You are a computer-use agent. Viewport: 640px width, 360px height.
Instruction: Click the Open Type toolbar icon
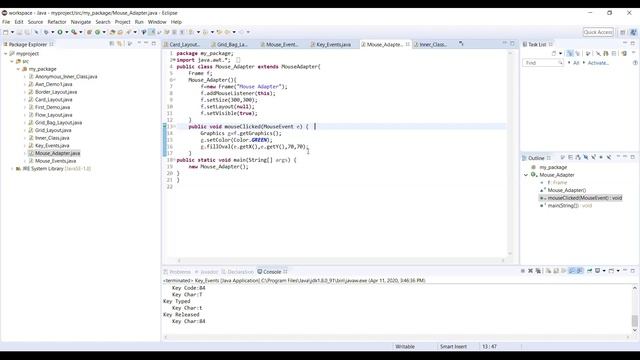tap(112, 32)
